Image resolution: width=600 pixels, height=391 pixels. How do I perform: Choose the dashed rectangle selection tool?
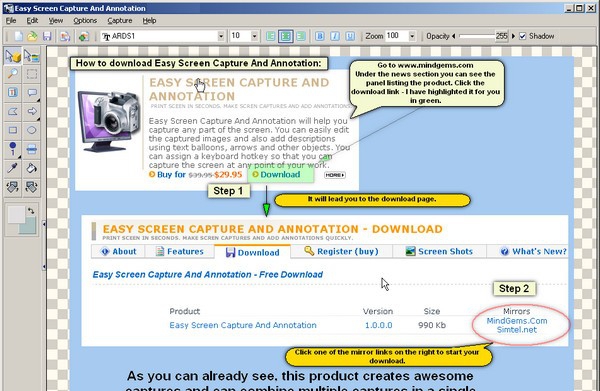(31, 73)
